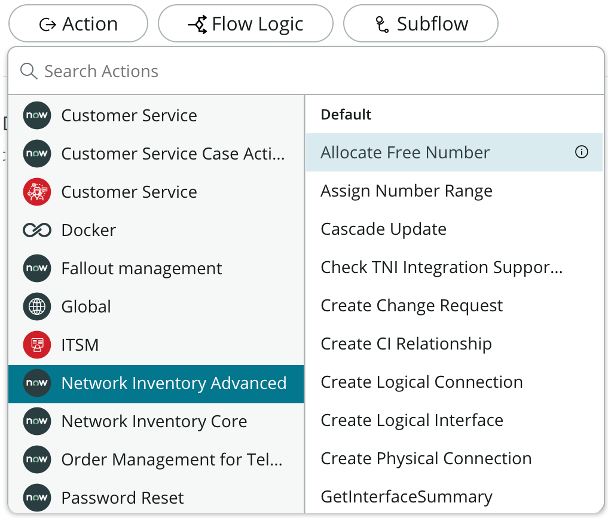Choose the Cascade Update action
The width and height of the screenshot is (612, 520).
click(454, 229)
